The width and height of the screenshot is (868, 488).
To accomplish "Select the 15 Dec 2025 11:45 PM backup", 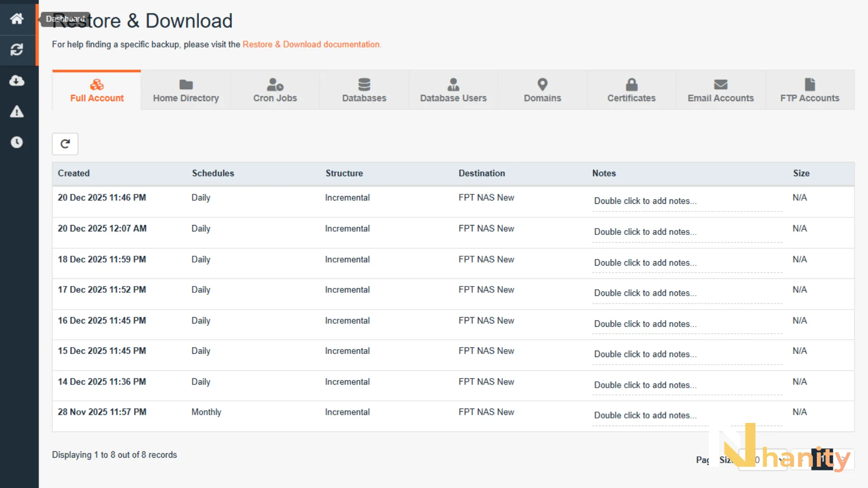I will tap(453, 355).
